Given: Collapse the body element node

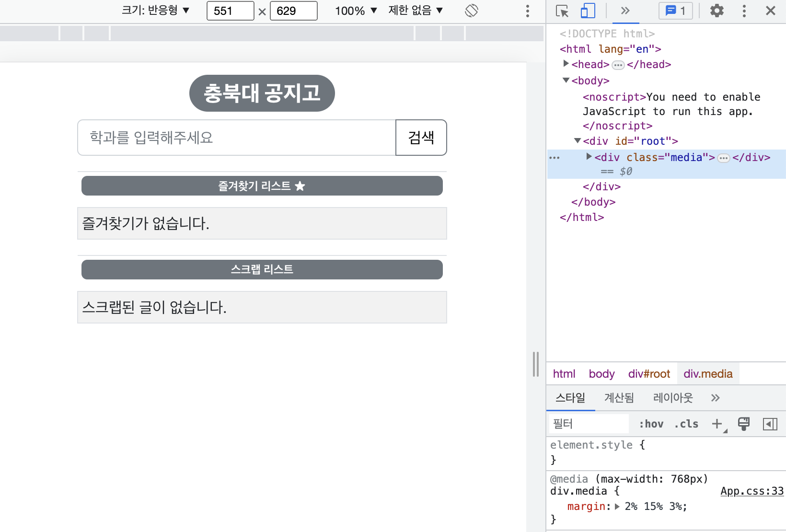Looking at the screenshot, I should click(x=566, y=80).
